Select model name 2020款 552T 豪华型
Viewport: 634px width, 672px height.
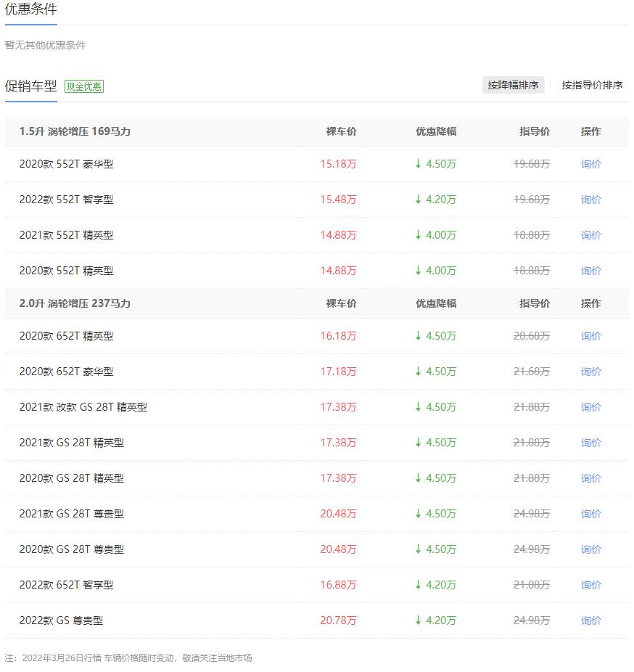[67, 164]
